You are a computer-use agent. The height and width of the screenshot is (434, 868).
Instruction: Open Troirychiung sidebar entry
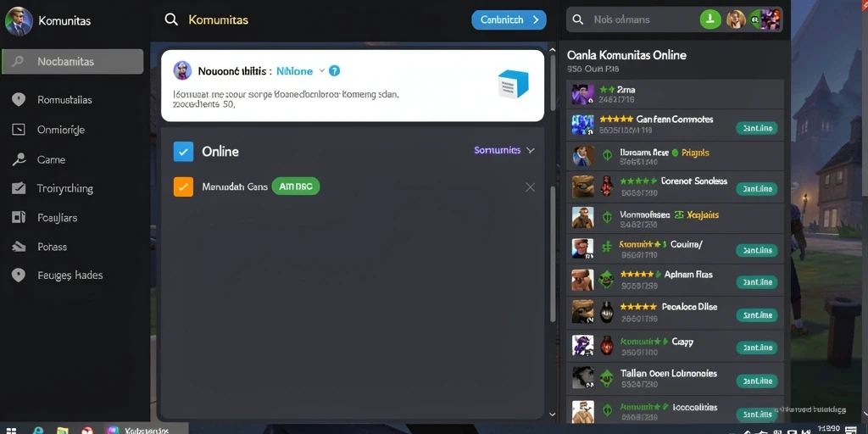[x=64, y=188]
